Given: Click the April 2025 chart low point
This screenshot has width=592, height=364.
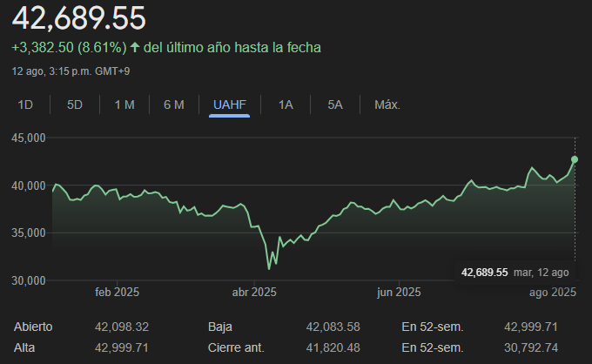Looking at the screenshot, I should pyautogui.click(x=269, y=269).
